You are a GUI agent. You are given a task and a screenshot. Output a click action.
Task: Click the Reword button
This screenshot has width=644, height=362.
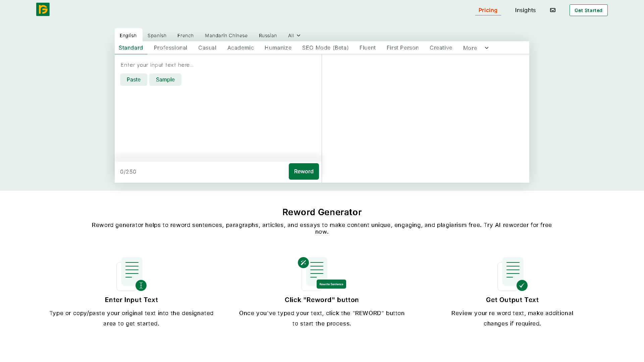tap(304, 171)
